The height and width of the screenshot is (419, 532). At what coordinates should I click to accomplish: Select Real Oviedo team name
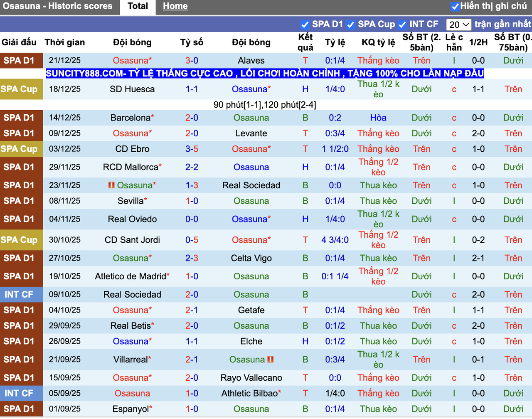(132, 219)
